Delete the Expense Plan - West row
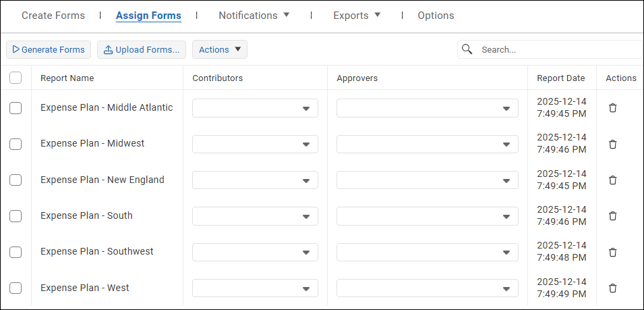 click(x=612, y=288)
